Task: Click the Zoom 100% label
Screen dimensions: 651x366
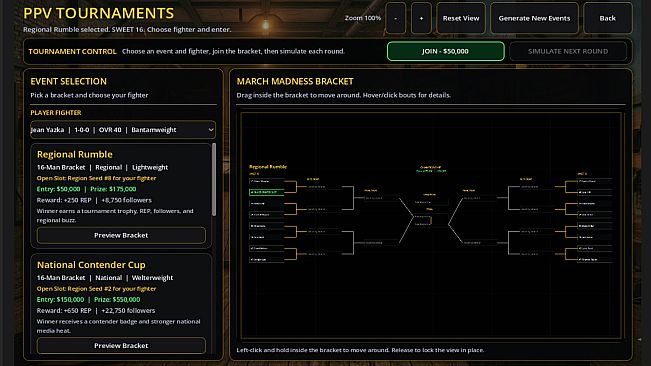Action: point(362,18)
